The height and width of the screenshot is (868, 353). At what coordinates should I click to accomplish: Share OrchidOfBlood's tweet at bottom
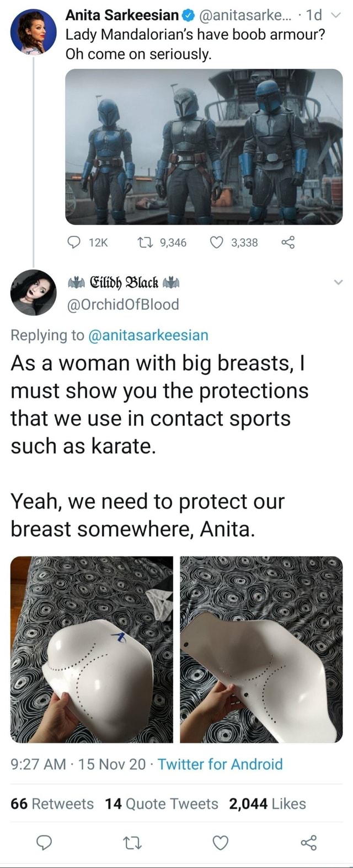[x=308, y=842]
